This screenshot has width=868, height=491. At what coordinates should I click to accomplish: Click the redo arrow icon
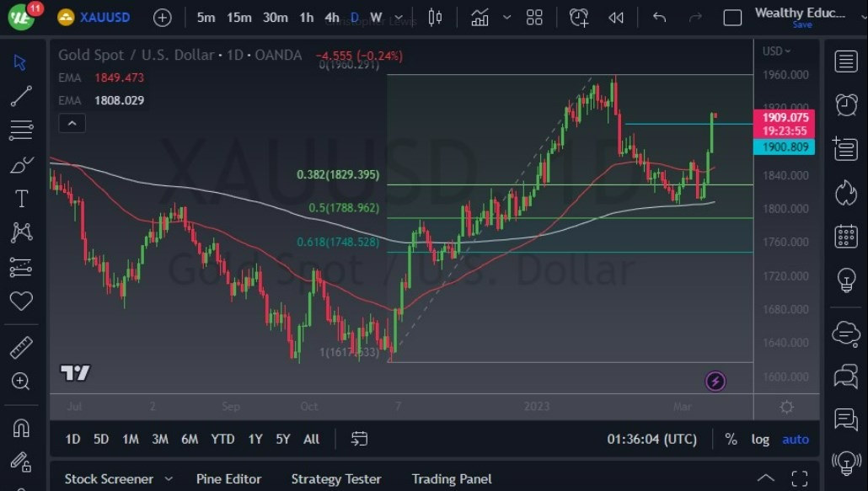(x=695, y=18)
